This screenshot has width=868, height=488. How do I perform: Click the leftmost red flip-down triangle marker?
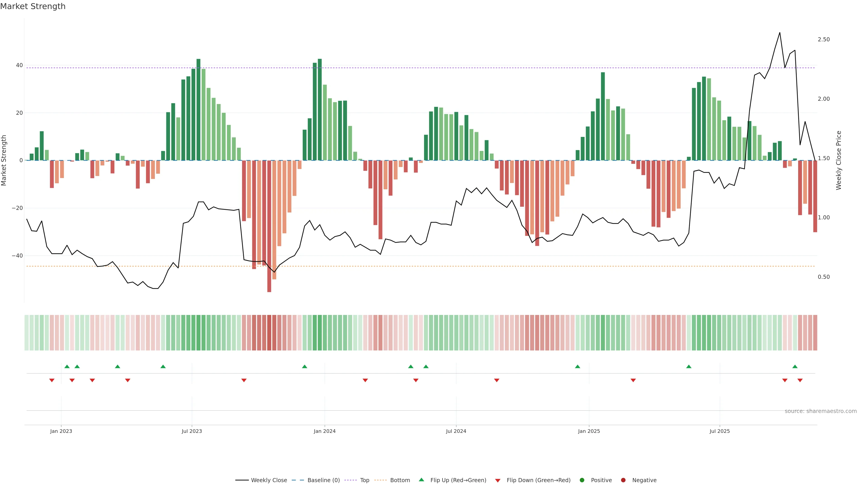[x=52, y=380]
